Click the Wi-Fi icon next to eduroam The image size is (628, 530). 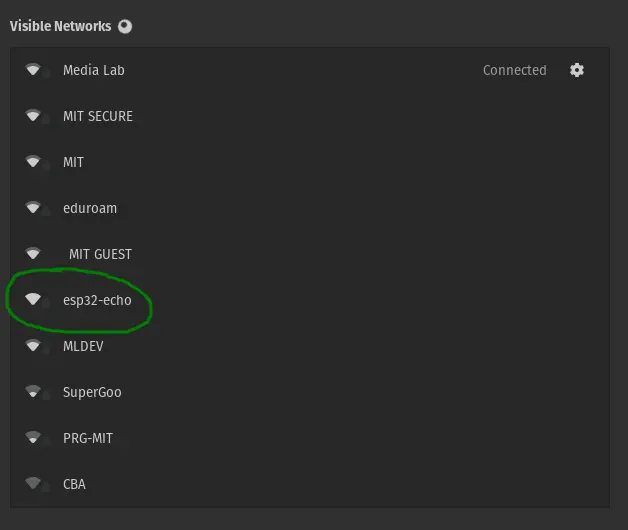tap(33, 208)
